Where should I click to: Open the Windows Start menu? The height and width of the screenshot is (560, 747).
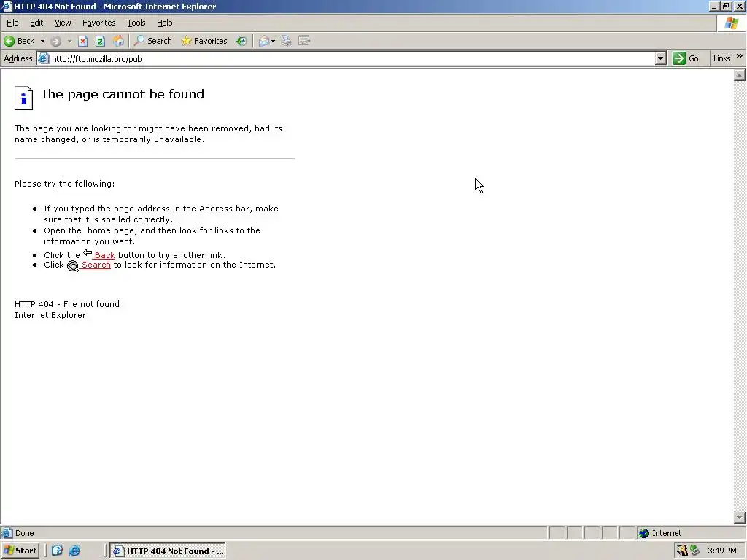click(x=20, y=551)
